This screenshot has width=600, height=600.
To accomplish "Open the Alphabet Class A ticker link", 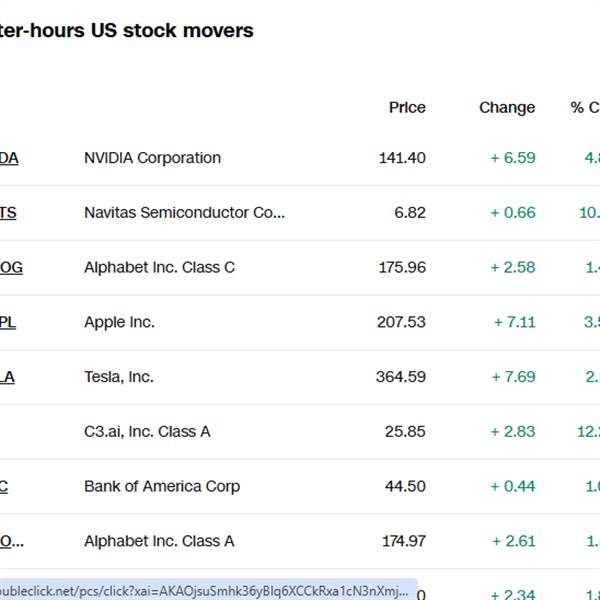I will (x=11, y=541).
